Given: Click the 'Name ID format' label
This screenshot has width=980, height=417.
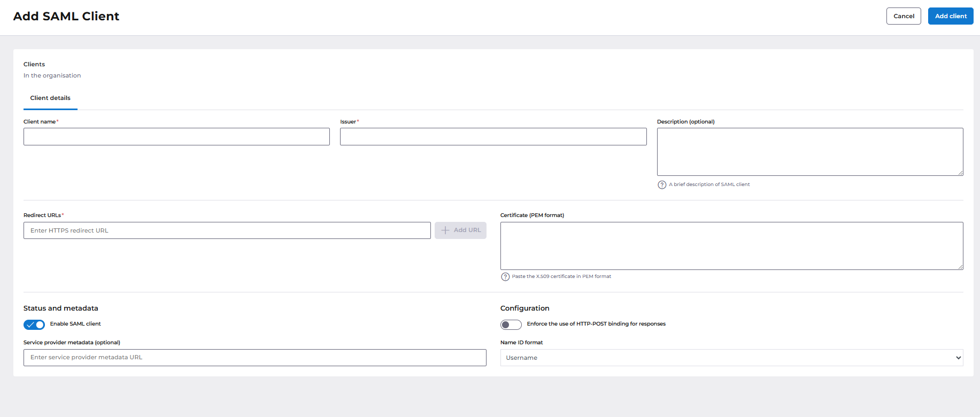Looking at the screenshot, I should [521, 343].
